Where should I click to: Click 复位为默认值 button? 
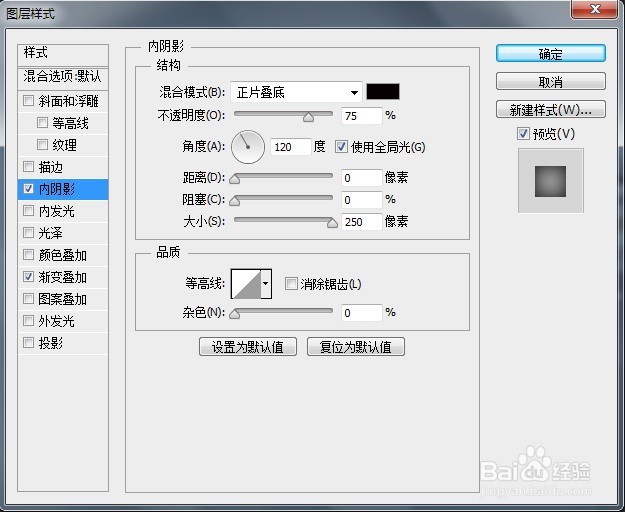pos(356,347)
